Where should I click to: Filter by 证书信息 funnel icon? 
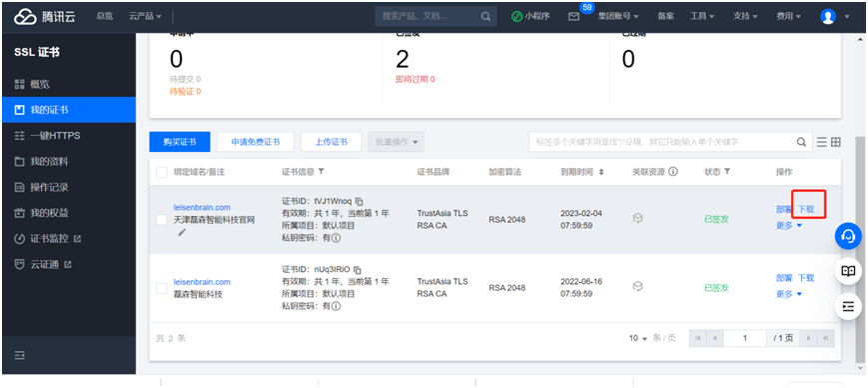tap(321, 172)
